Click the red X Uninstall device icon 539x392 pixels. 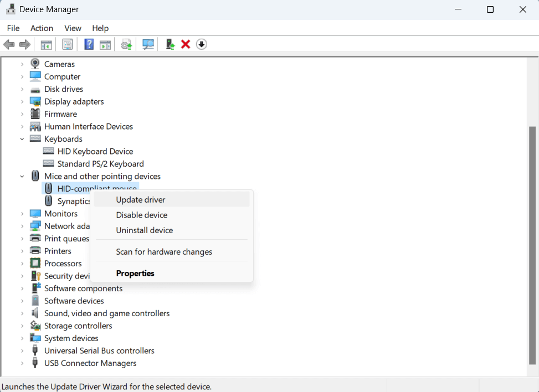pos(186,44)
